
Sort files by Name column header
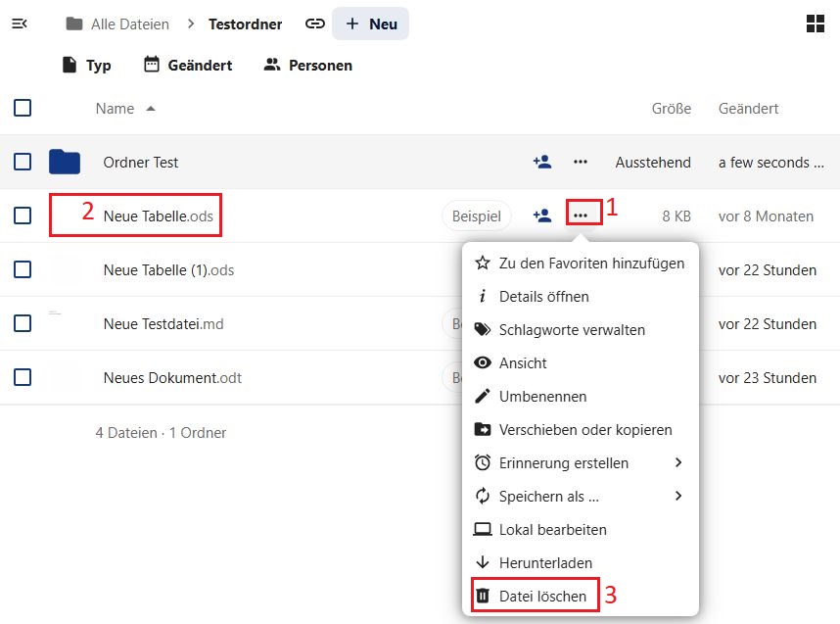[115, 109]
